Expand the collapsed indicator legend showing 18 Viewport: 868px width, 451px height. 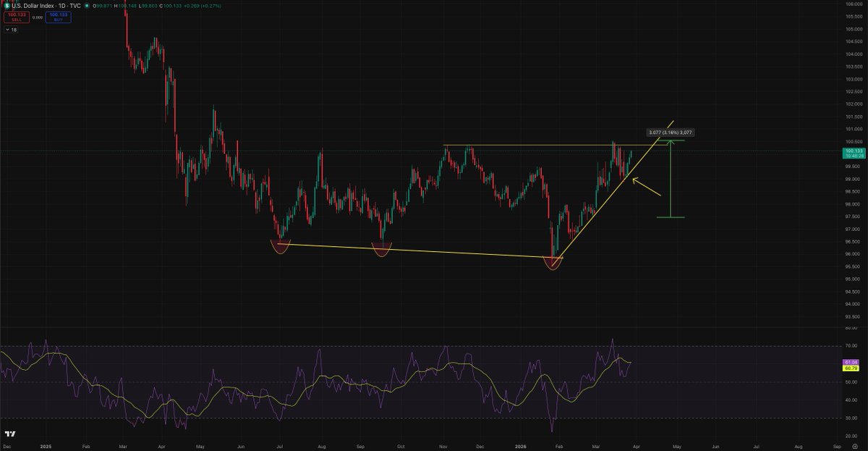(12, 30)
